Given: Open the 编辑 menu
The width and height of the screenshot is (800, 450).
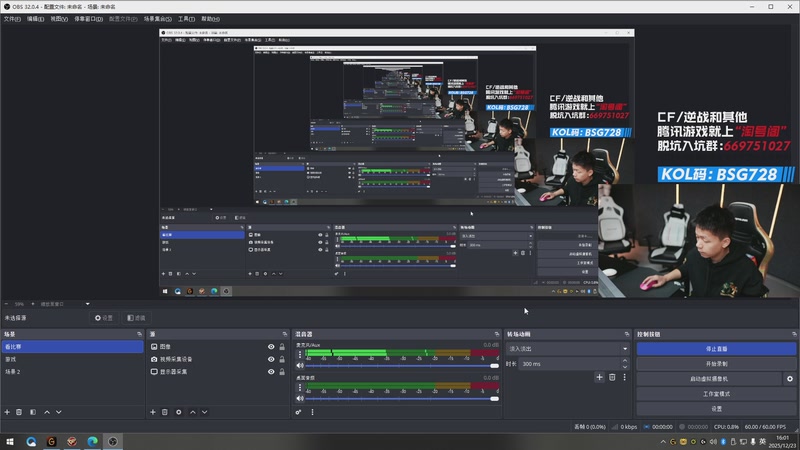Looking at the screenshot, I should pyautogui.click(x=36, y=19).
